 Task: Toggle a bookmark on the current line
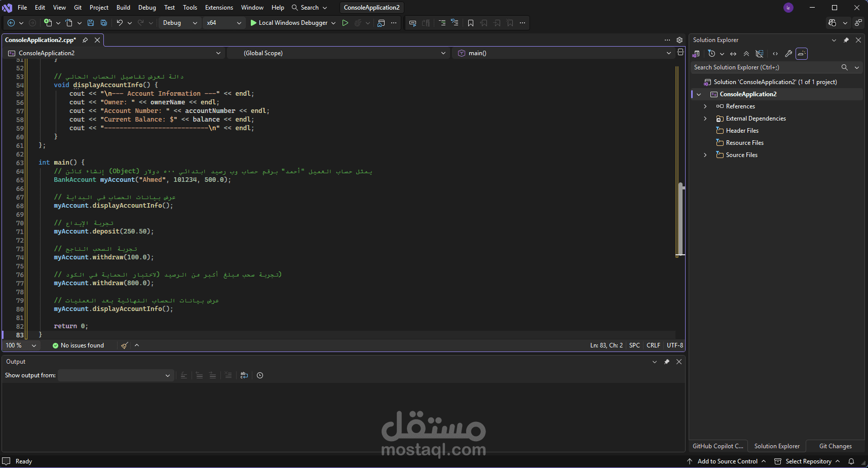pos(471,23)
